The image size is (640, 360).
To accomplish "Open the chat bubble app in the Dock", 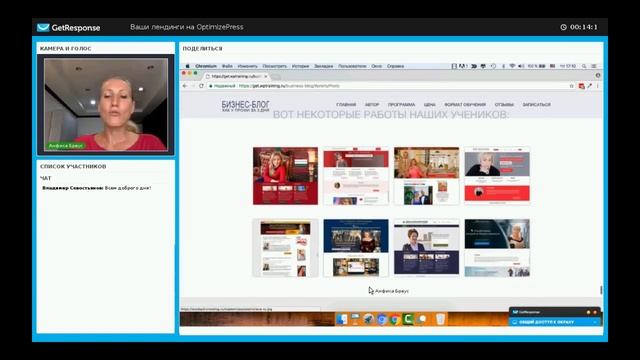I will 422,319.
